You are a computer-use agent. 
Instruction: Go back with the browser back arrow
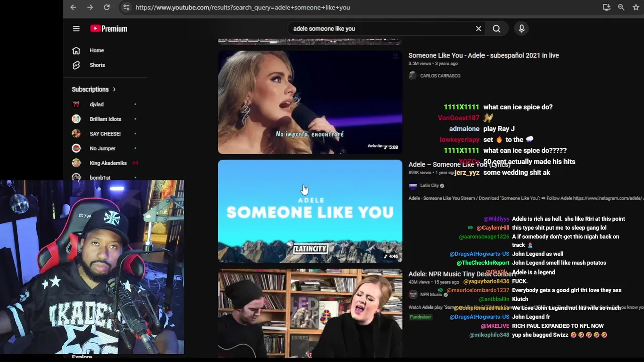click(x=73, y=7)
